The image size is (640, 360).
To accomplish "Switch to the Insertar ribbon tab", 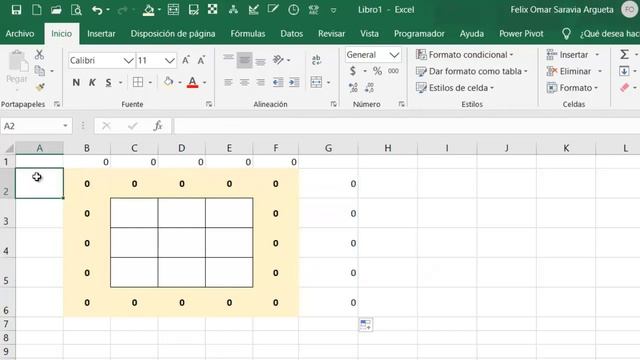I will pyautogui.click(x=101, y=33).
